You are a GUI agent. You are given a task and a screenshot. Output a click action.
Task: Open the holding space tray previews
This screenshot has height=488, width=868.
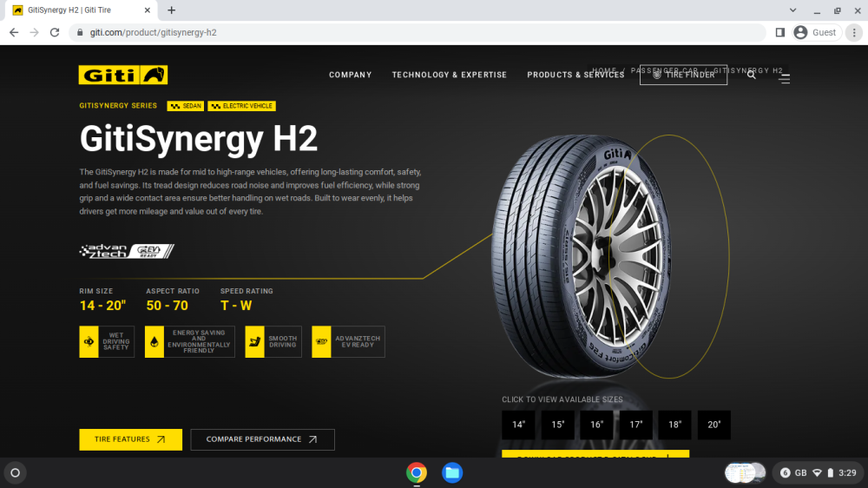point(745,473)
